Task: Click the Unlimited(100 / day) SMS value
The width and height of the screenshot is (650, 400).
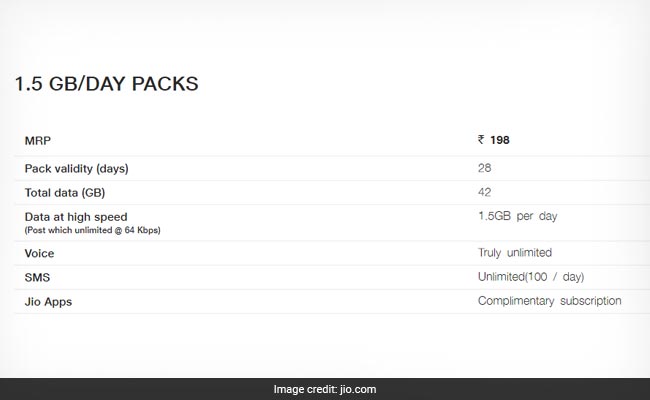Action: 531,276
